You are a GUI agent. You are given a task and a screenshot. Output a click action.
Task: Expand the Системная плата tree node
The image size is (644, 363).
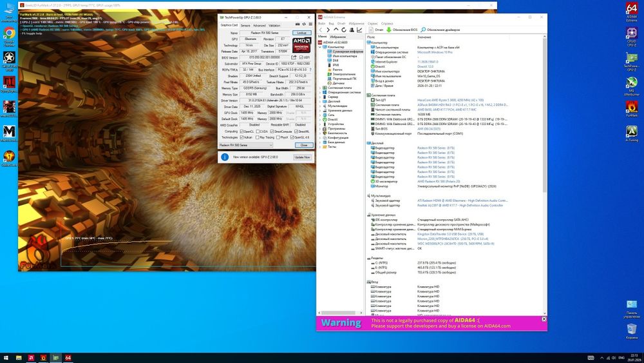coord(320,88)
